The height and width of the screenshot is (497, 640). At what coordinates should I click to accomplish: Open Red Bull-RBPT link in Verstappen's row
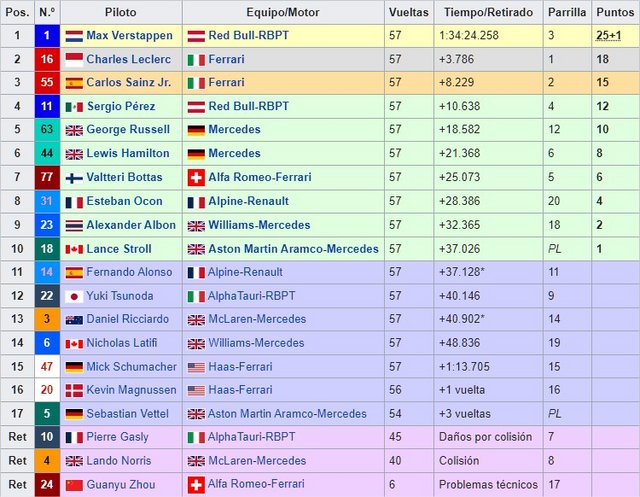coord(248,36)
